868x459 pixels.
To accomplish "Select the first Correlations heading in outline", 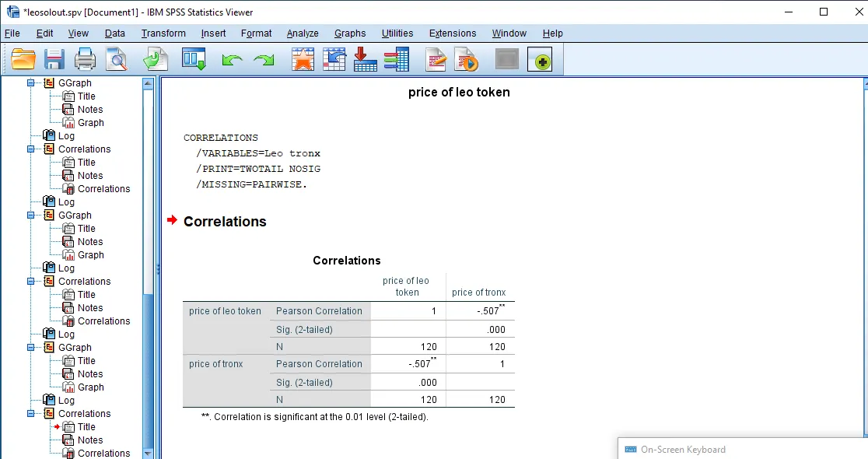I will 84,149.
